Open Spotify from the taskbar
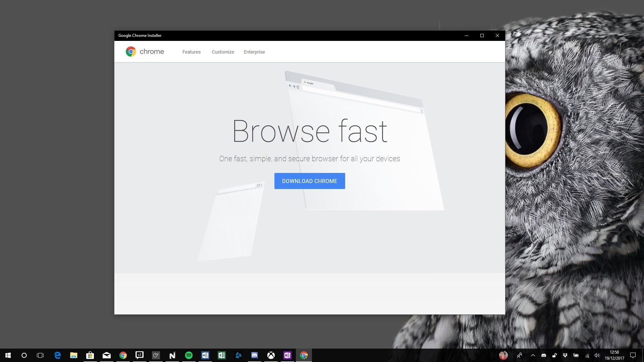This screenshot has height=362, width=644. click(x=189, y=355)
